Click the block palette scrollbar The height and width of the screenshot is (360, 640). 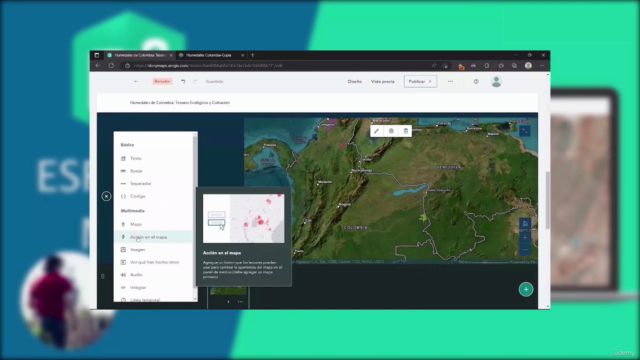pos(195,212)
